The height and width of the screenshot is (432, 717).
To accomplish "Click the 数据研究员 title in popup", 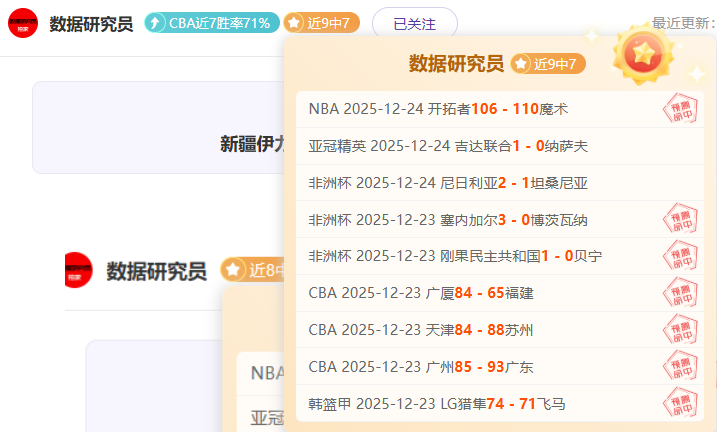I will click(455, 64).
